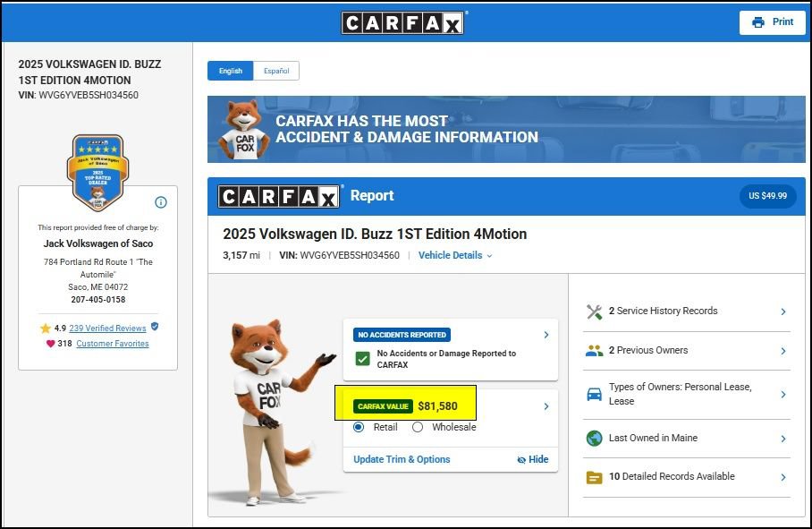Click the gold star rating icon

coord(46,328)
